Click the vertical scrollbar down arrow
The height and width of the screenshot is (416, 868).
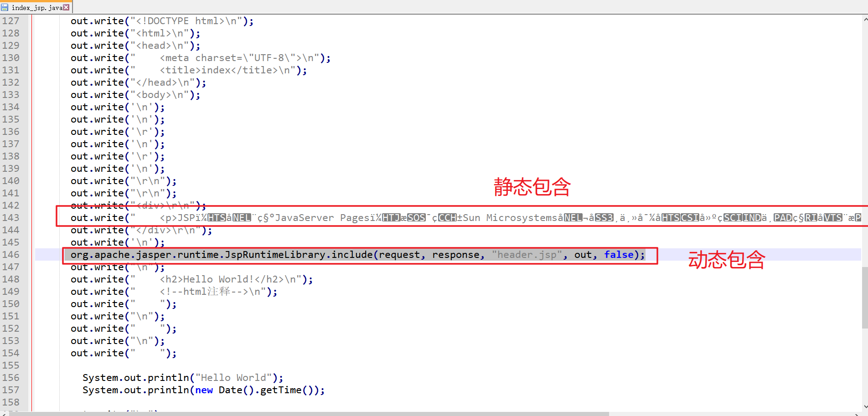click(865, 407)
